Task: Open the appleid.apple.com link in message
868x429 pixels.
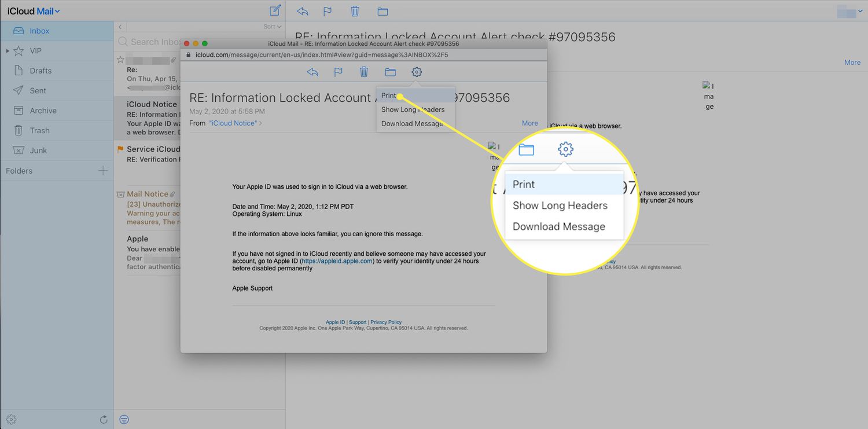Action: click(337, 261)
